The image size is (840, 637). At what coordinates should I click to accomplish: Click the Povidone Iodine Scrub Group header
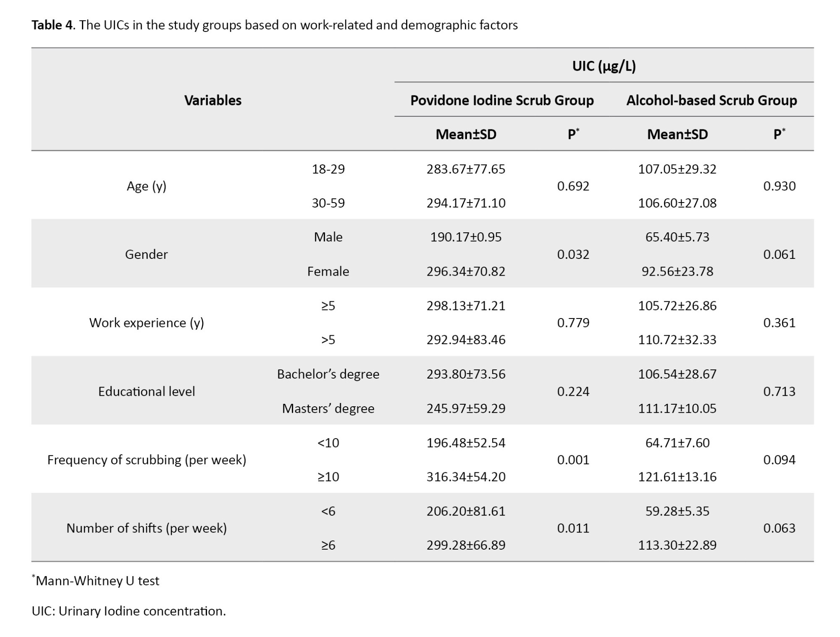tap(501, 100)
